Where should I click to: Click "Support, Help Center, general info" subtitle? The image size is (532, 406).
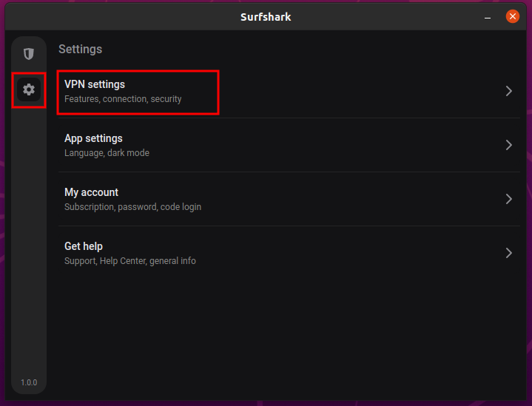tap(130, 261)
